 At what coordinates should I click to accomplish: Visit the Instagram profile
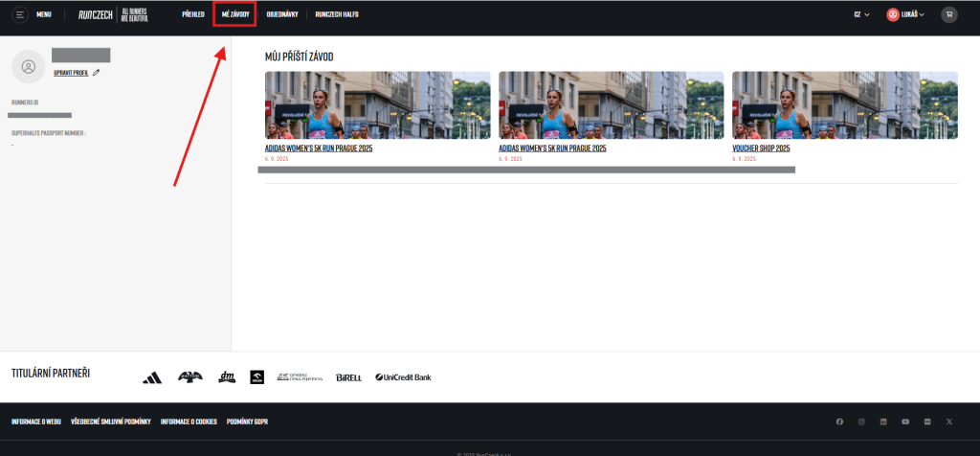pos(861,422)
